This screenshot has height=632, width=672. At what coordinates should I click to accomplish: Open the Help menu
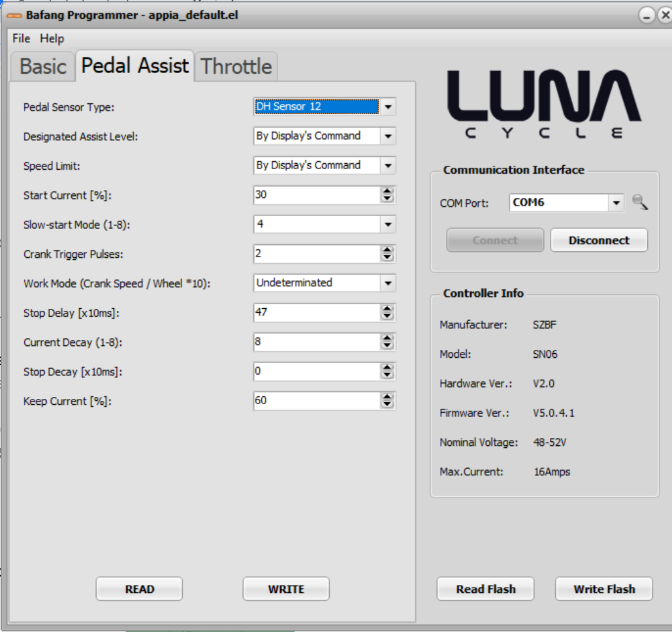[x=52, y=39]
